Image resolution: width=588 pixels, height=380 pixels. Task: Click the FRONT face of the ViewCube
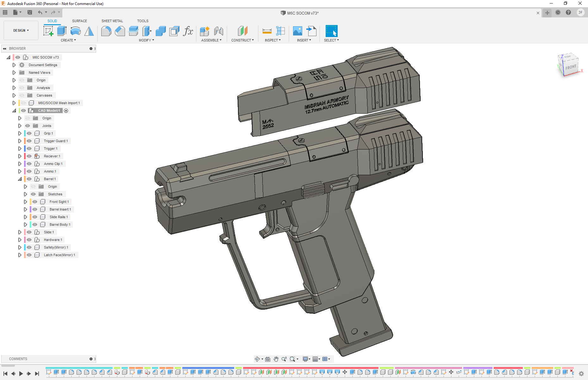point(571,67)
